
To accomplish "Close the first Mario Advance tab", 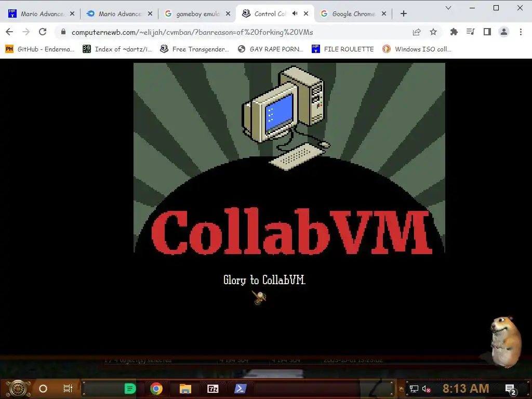I will tap(72, 14).
